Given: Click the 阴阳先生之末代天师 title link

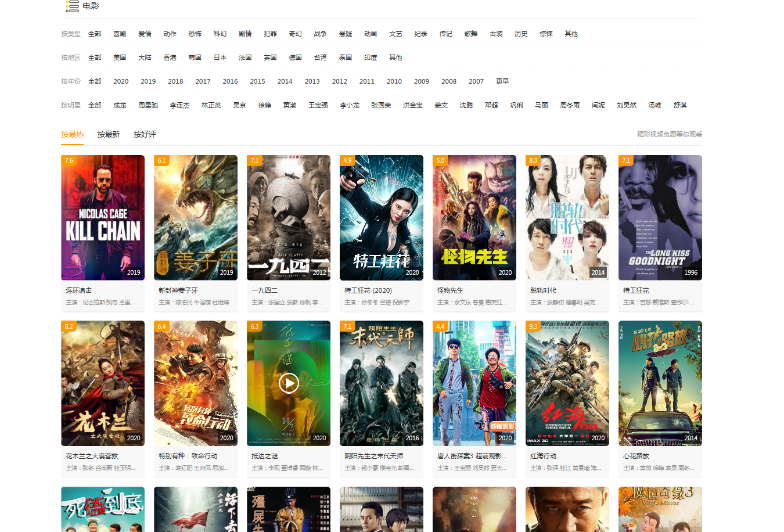Looking at the screenshot, I should pyautogui.click(x=373, y=456).
